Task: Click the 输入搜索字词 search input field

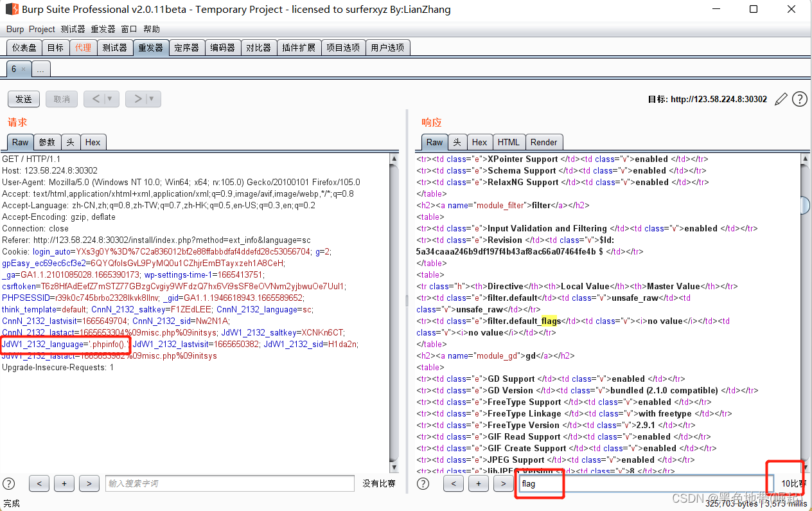Action: tap(231, 483)
